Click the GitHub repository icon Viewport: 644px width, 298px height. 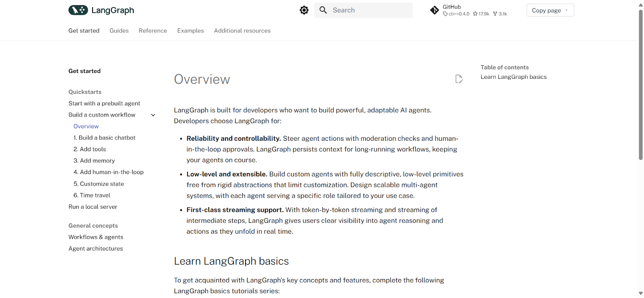click(x=435, y=10)
